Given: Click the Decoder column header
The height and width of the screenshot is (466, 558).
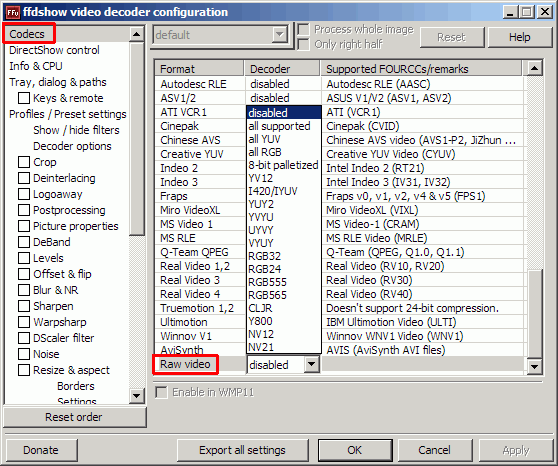Looking at the screenshot, I should (x=282, y=68).
